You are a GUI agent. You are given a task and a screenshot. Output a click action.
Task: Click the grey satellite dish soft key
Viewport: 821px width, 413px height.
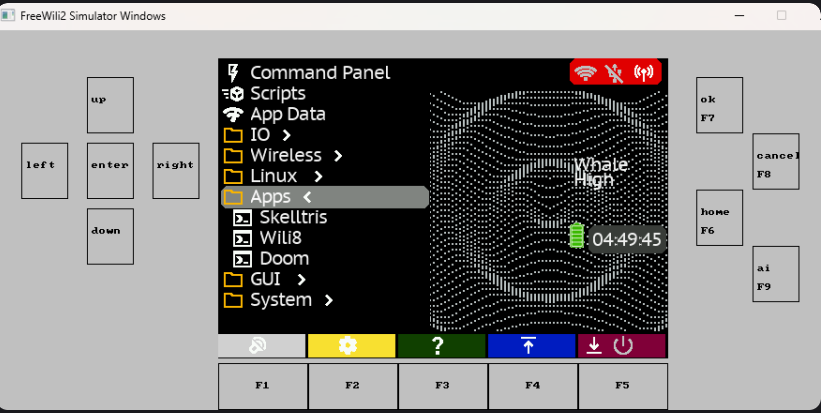262,346
